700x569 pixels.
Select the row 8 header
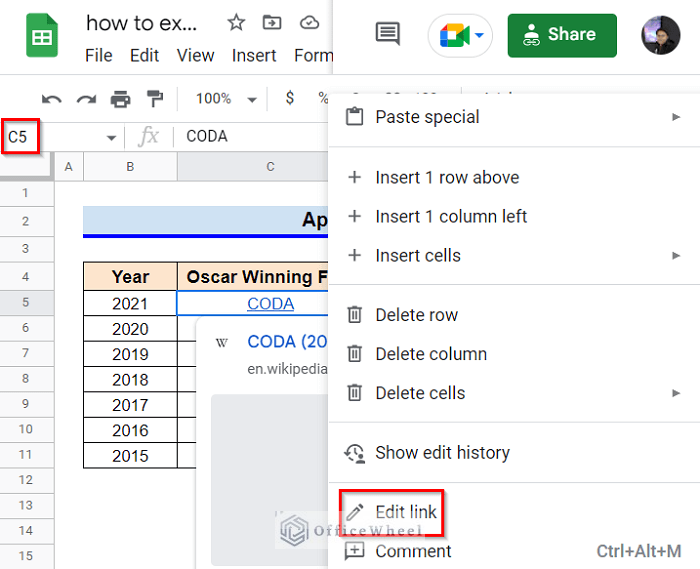25,380
